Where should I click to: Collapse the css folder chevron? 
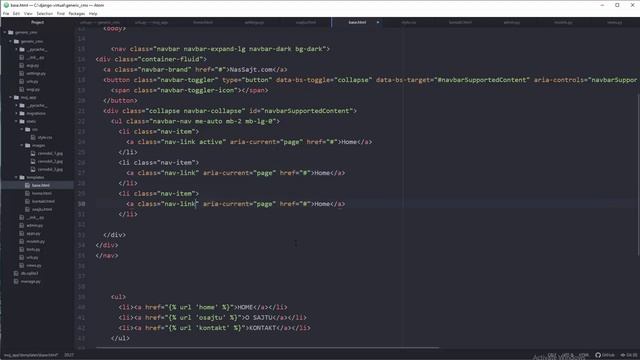22,129
